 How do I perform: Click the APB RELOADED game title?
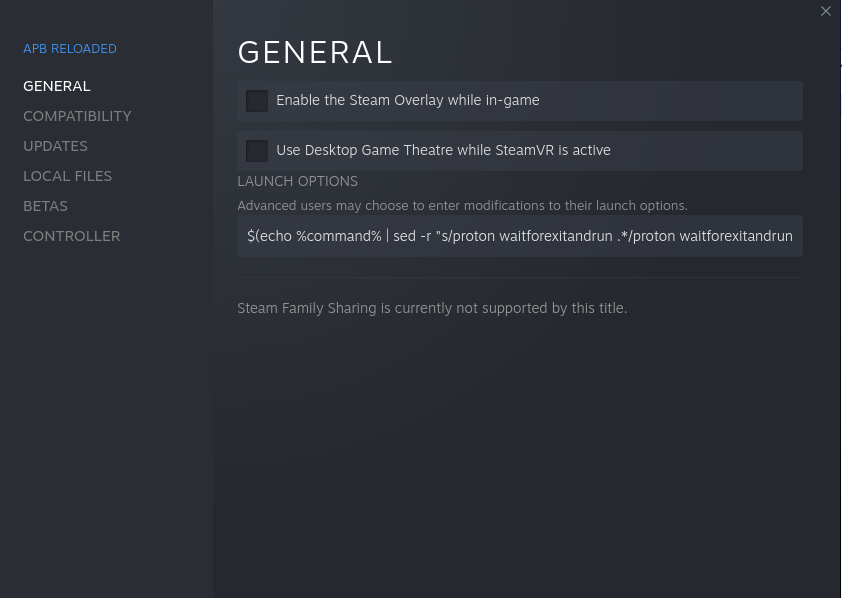click(x=70, y=48)
